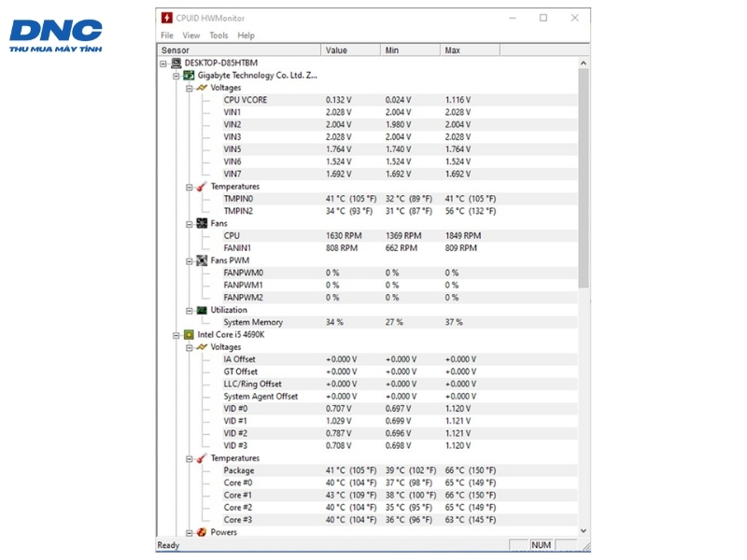
Task: Click the Intel Core i5 4690K processor icon
Action: coord(190,335)
